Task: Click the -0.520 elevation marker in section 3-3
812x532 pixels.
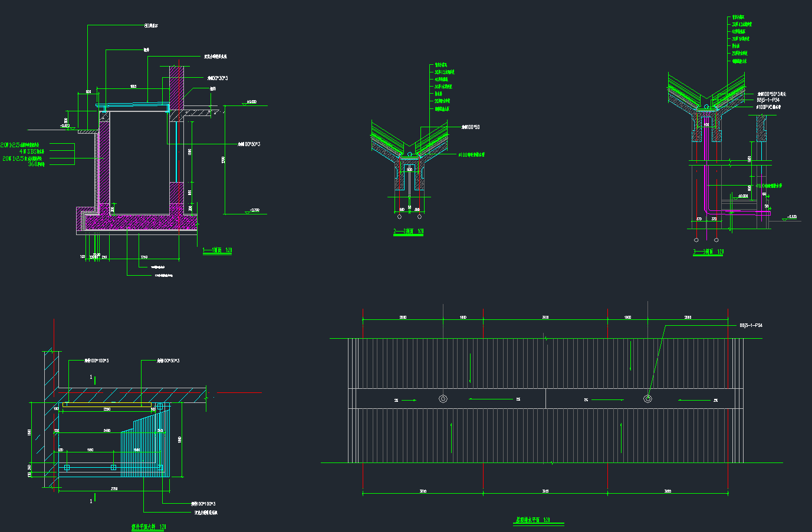Action: click(791, 217)
